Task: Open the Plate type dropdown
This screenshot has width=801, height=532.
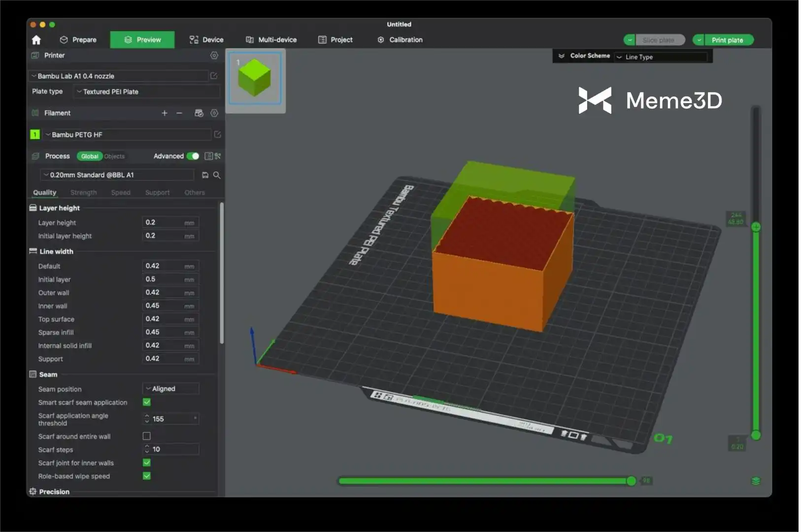Action: [147, 92]
